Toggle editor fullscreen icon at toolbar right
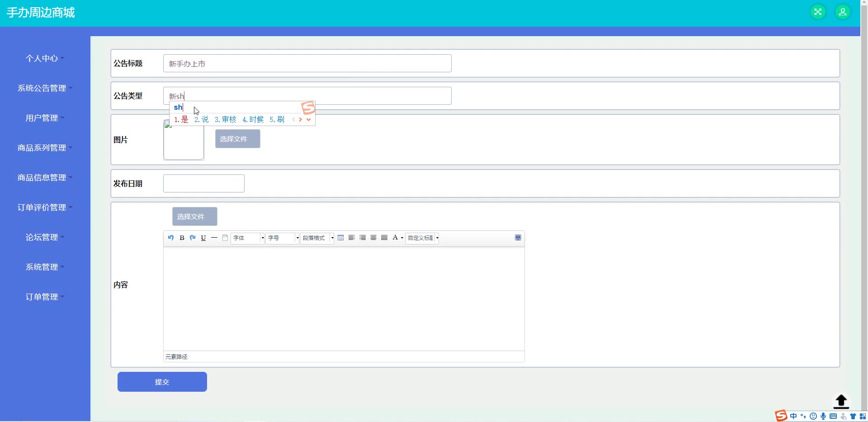This screenshot has width=868, height=422. (518, 238)
